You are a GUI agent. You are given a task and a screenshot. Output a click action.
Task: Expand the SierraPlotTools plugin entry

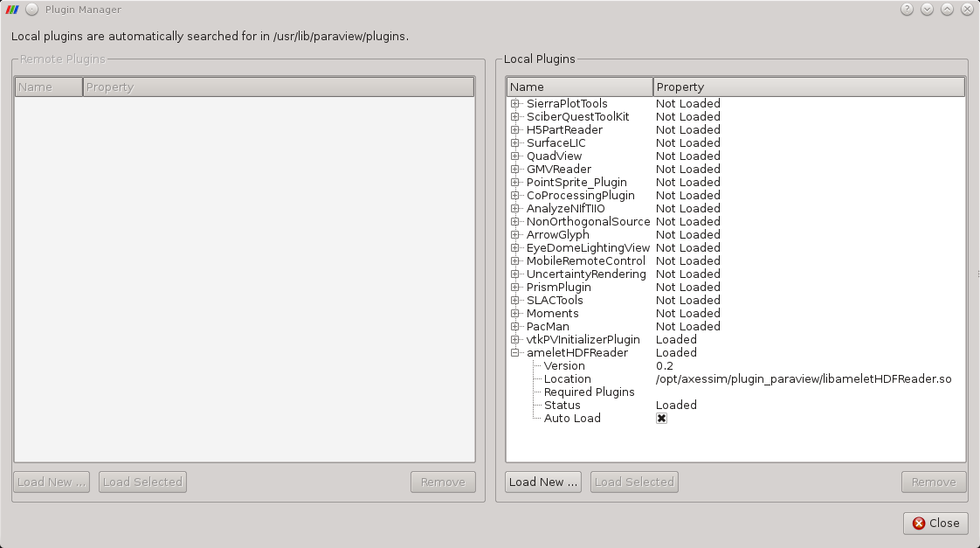coord(515,103)
